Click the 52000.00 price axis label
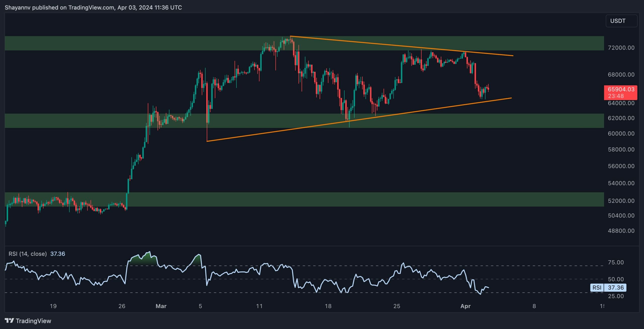The image size is (644, 329). (x=621, y=201)
